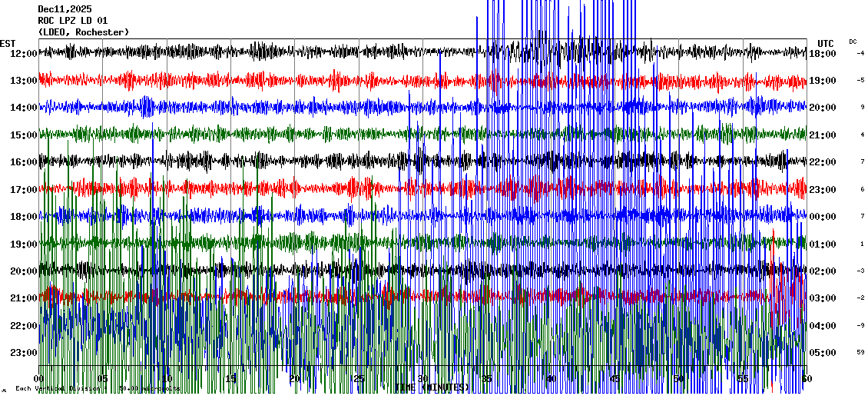
Task: Select the 02:00 UTC time label
Action: pyautogui.click(x=823, y=271)
